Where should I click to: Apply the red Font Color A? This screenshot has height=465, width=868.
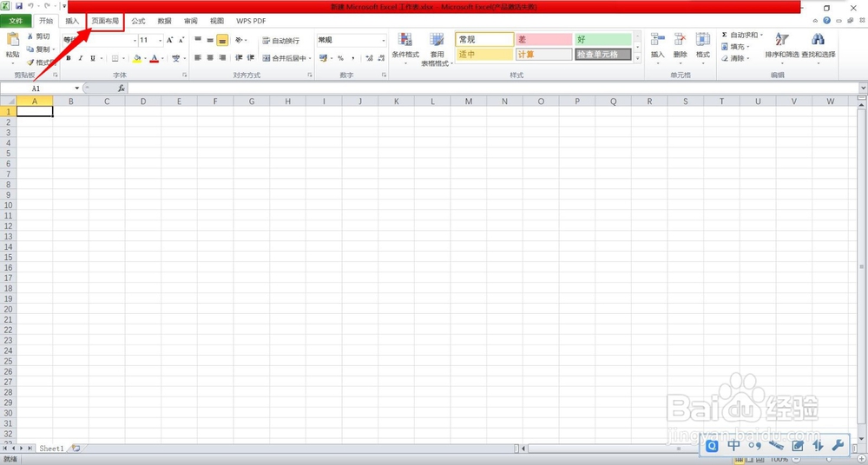point(155,58)
